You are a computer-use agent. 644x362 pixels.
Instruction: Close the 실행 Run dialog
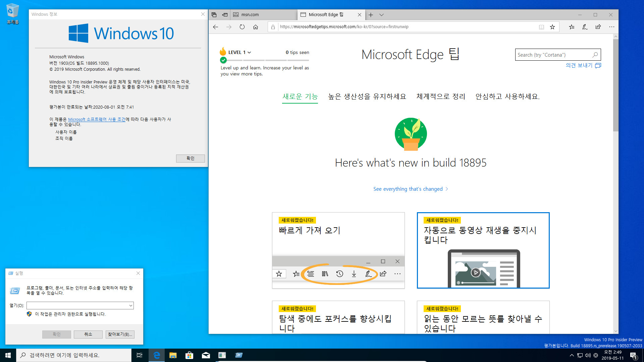(138, 273)
